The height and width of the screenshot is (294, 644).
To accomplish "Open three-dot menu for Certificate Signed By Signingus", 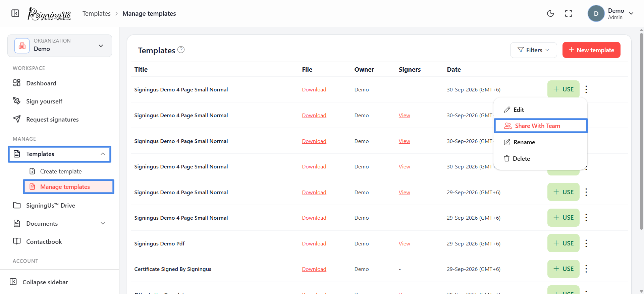I will click(x=586, y=269).
